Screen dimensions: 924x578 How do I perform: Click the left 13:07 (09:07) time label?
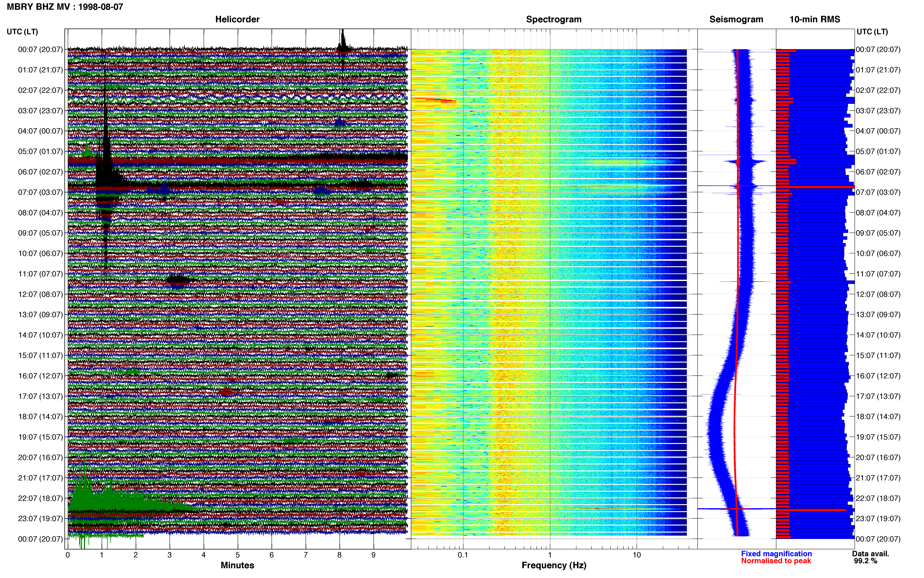point(40,314)
